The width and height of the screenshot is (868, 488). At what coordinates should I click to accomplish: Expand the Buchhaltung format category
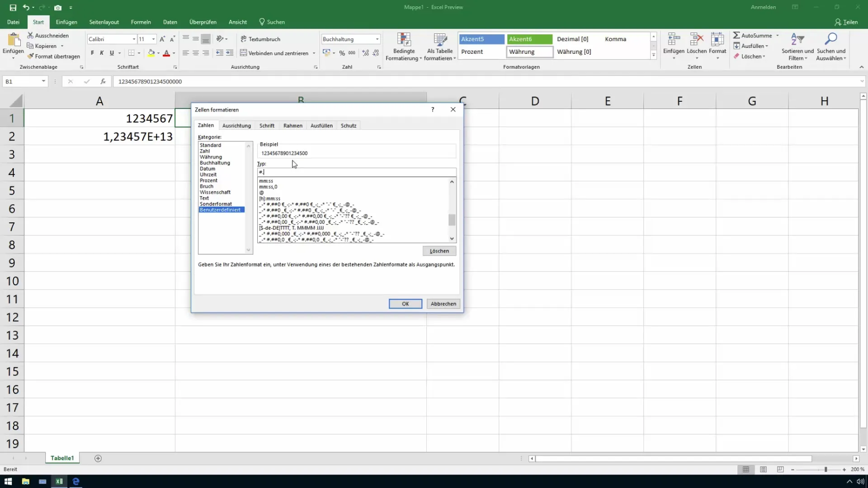coord(215,163)
